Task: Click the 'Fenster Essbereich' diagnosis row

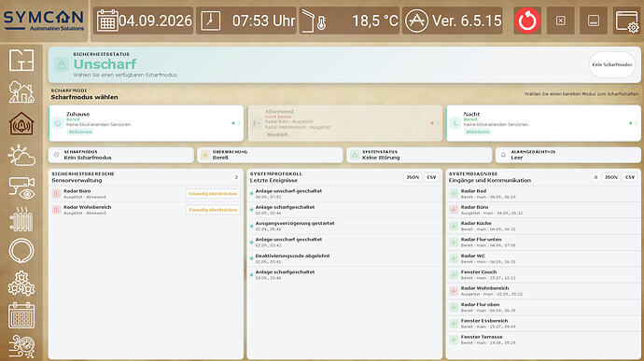Action: 543,324
